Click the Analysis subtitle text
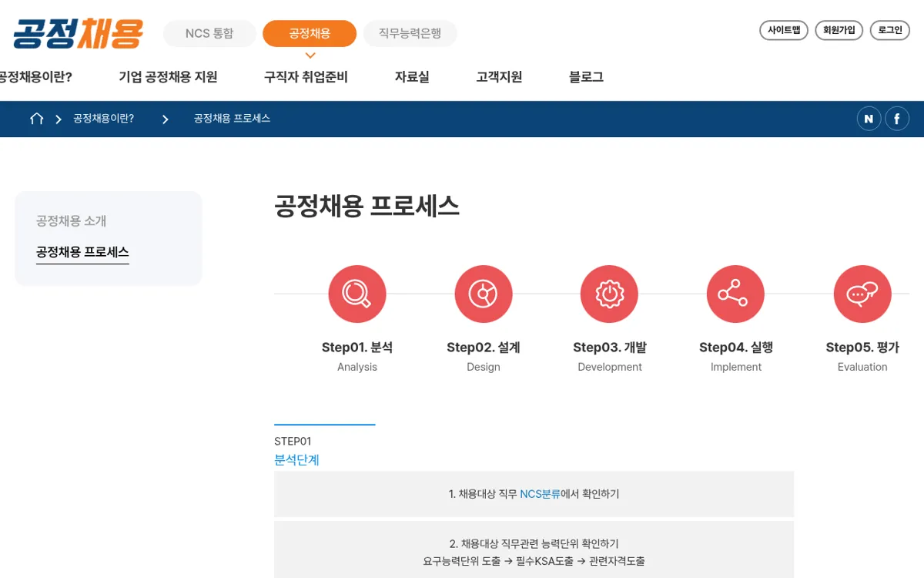 (x=357, y=367)
